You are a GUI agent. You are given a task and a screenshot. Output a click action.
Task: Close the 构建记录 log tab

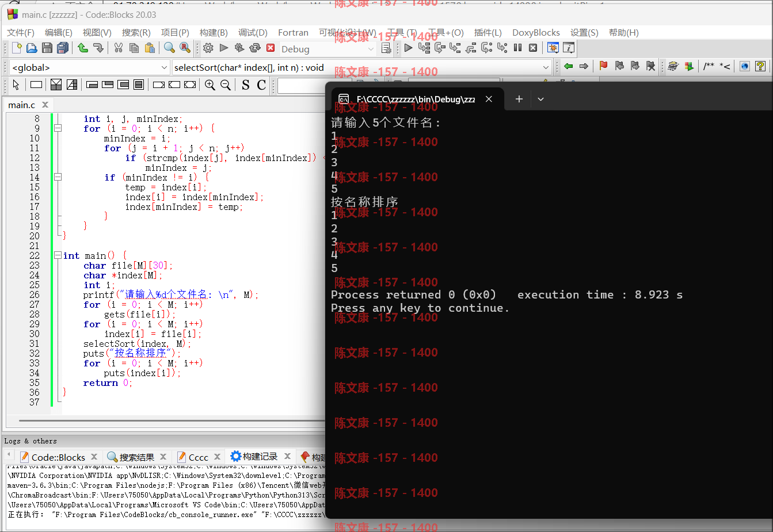(287, 456)
